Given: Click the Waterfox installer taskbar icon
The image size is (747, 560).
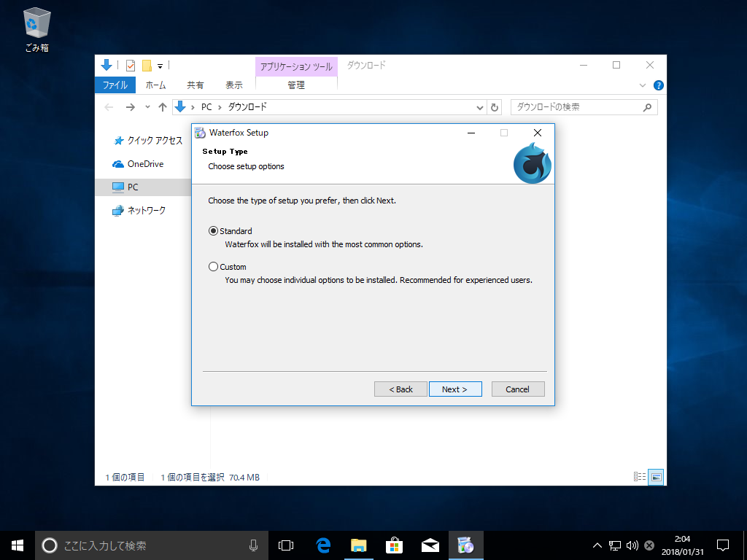Looking at the screenshot, I should (x=466, y=545).
